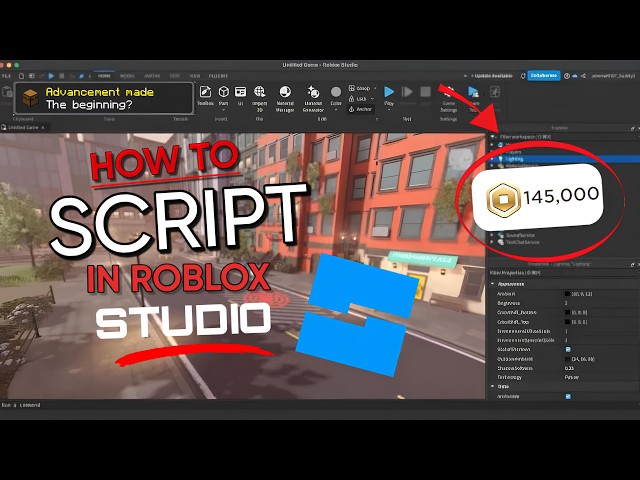Click the Color tool circle icon
Screen dimensions: 640x480
click(336, 92)
